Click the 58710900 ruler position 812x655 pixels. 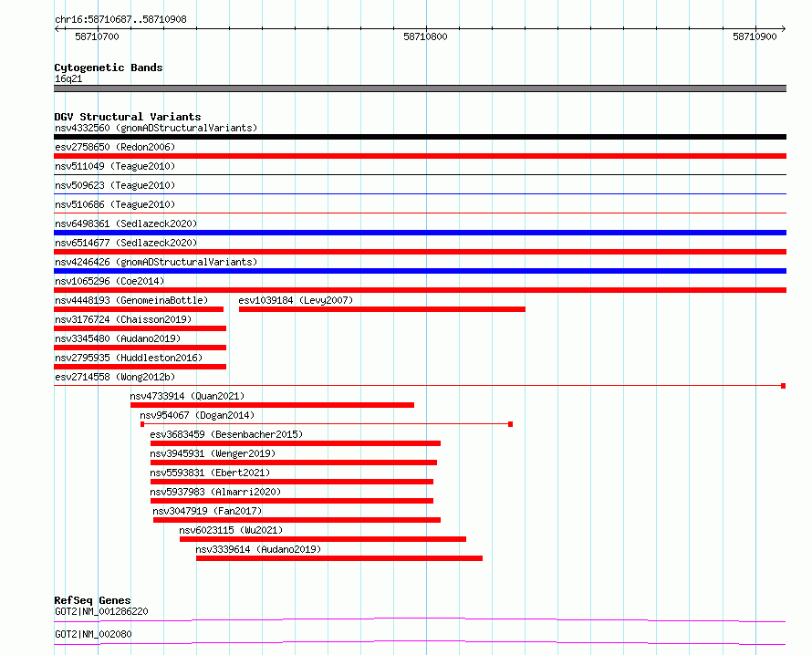pyautogui.click(x=755, y=36)
